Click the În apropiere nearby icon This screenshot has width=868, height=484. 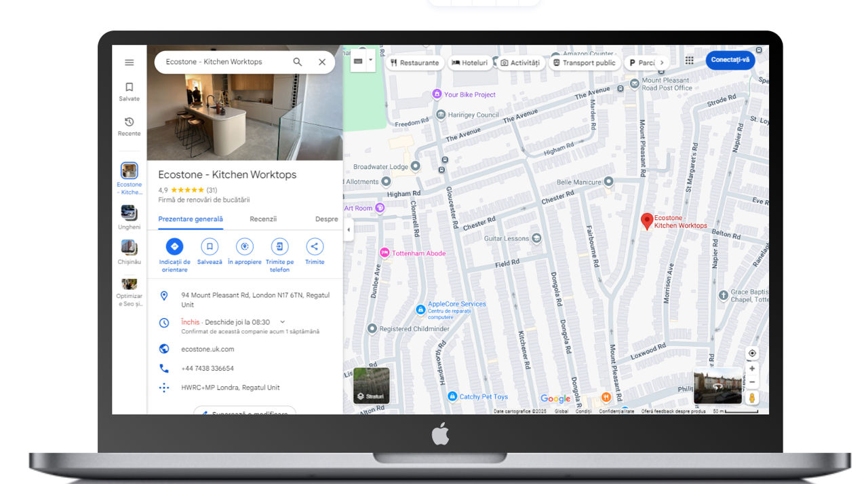[245, 246]
